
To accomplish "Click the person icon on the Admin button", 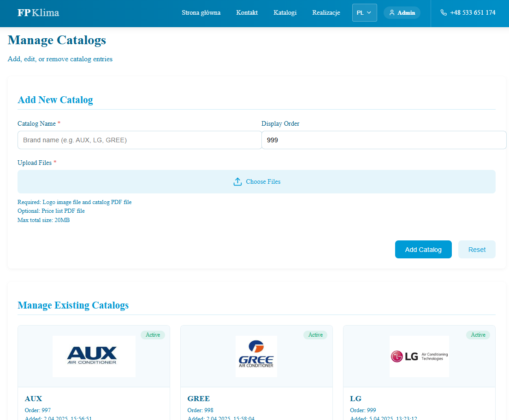I will 391,12.
